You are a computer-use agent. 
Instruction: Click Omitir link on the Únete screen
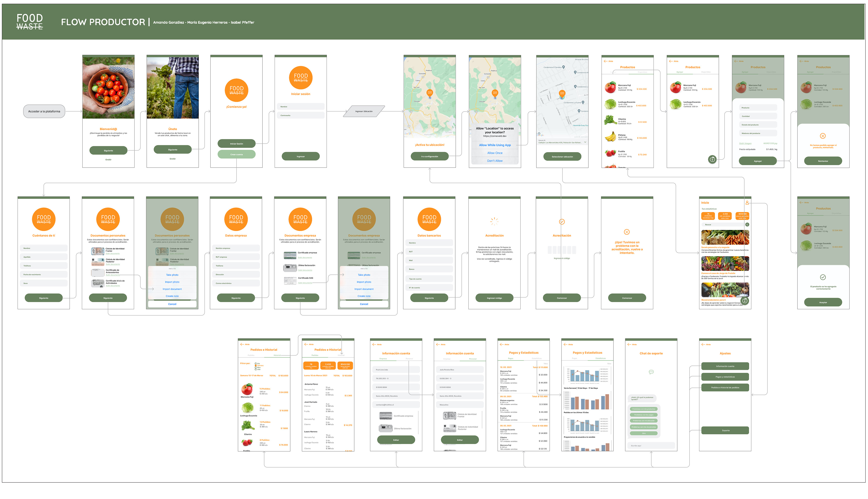[x=173, y=159]
